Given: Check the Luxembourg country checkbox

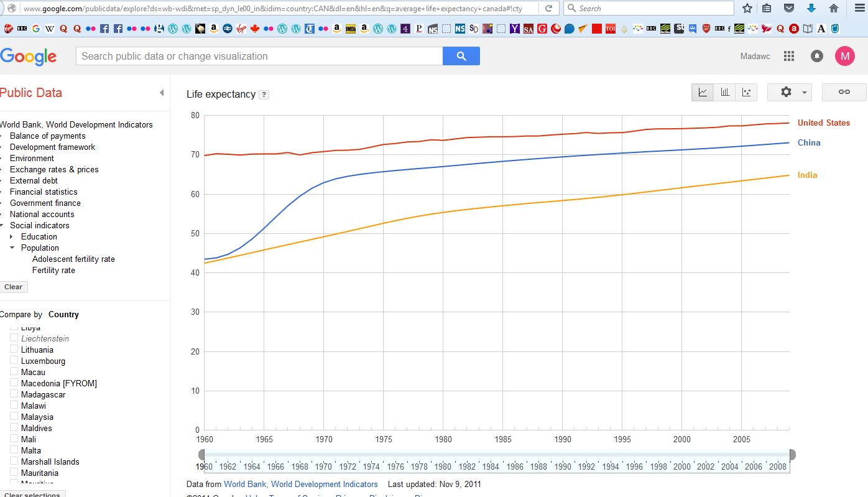Looking at the screenshot, I should click(14, 360).
